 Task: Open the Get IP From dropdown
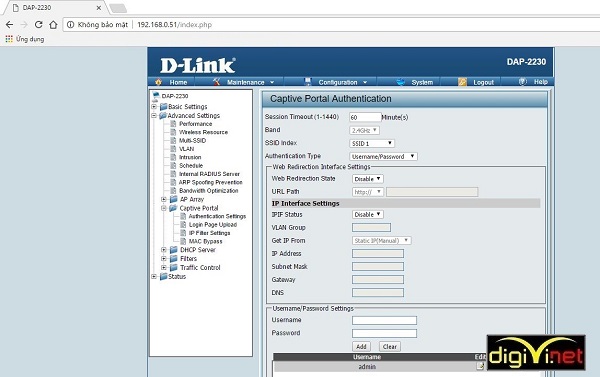(x=382, y=240)
